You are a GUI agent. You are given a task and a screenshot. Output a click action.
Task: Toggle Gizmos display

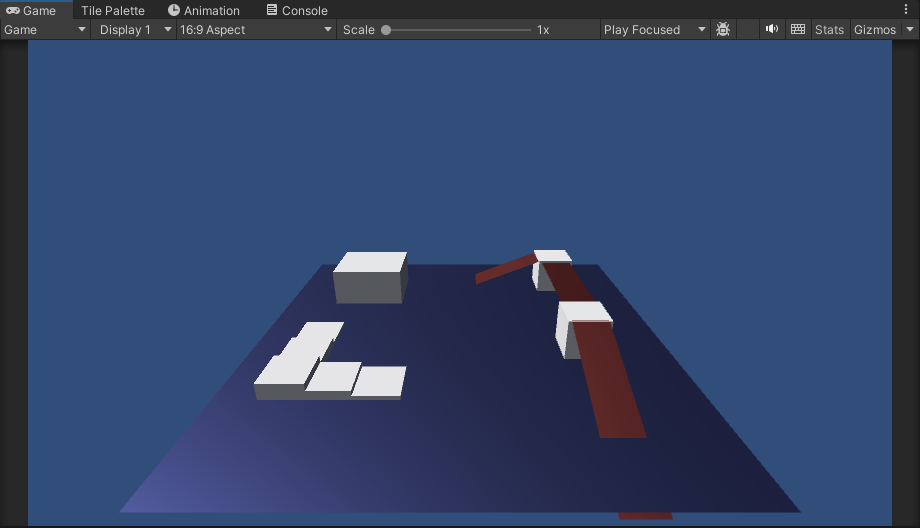click(874, 29)
